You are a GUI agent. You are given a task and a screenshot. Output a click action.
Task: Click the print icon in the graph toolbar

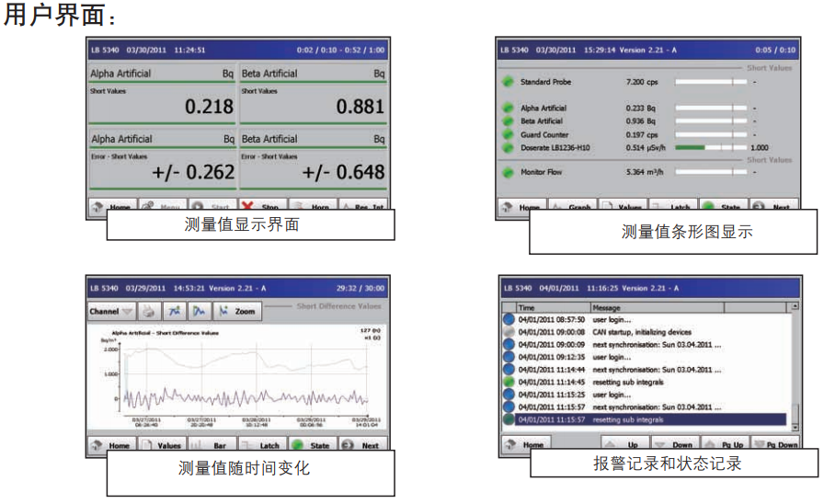150,312
